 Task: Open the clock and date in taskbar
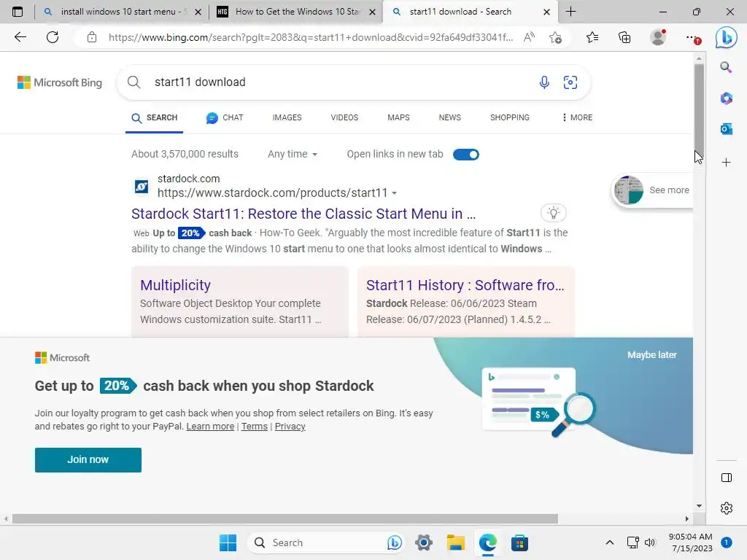tap(690, 542)
